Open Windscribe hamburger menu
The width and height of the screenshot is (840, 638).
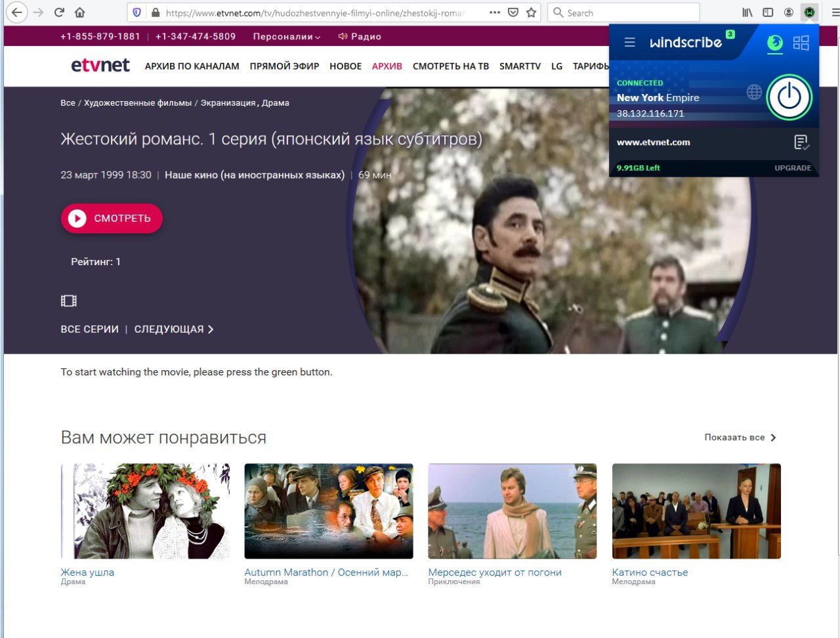coord(629,42)
